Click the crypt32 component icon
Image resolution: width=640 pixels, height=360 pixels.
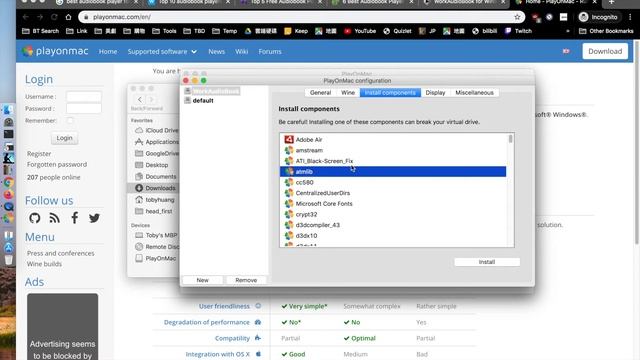(x=289, y=214)
